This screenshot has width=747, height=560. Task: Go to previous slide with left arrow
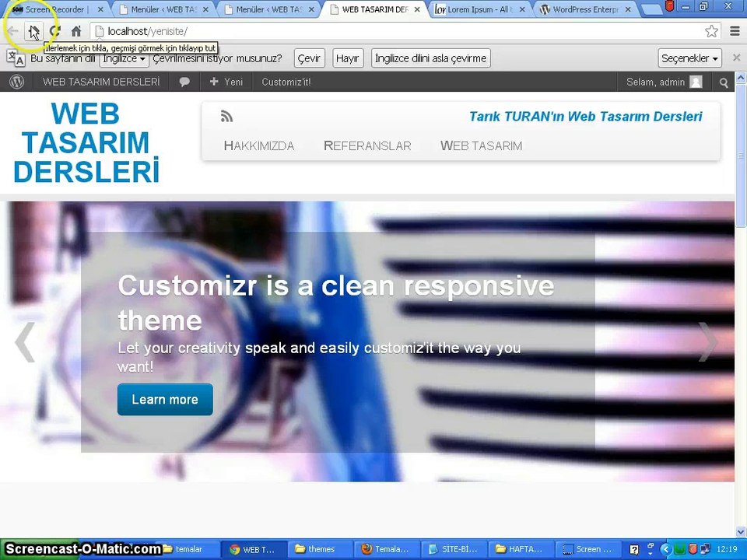(x=25, y=342)
